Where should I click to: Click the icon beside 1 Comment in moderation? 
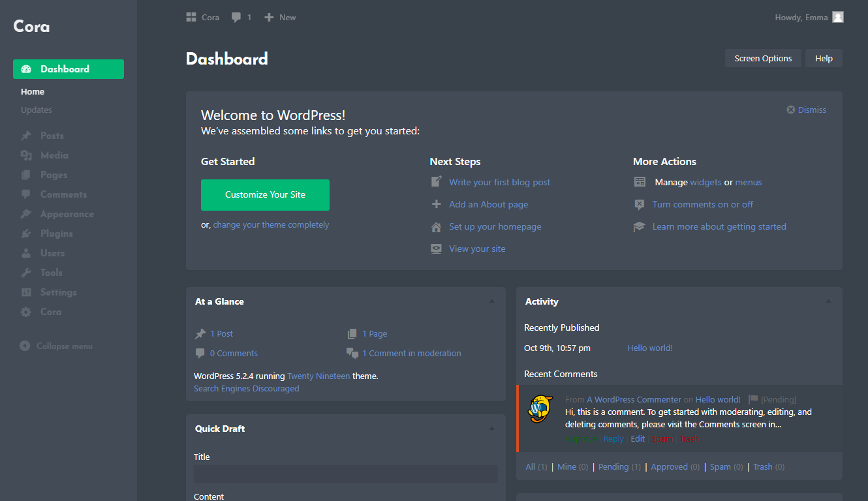tap(352, 354)
